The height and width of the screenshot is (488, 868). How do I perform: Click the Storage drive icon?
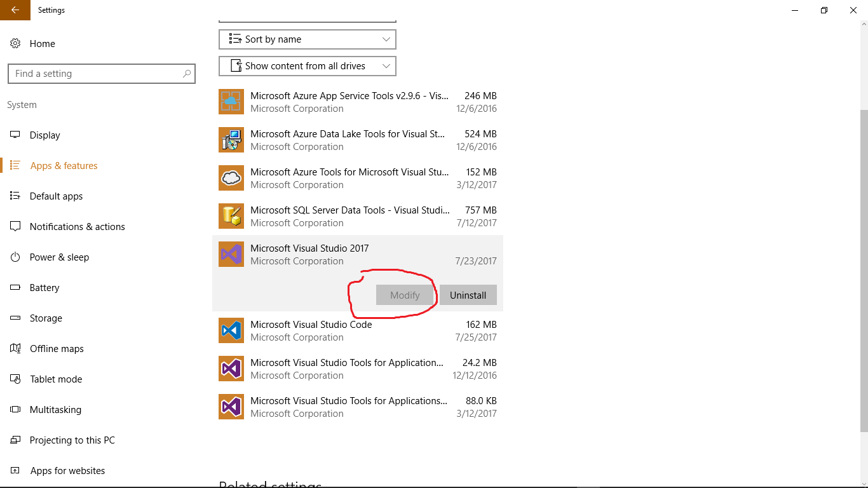click(15, 318)
